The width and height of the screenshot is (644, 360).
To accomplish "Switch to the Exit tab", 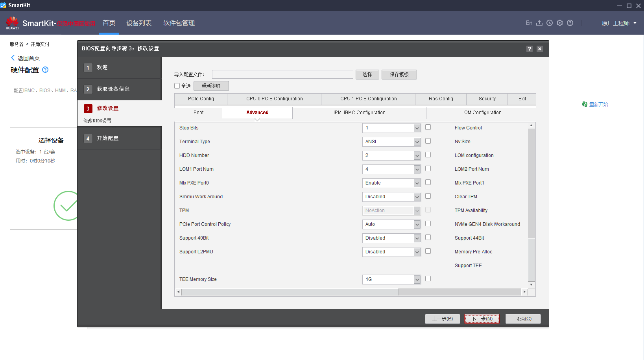I will pos(522,99).
